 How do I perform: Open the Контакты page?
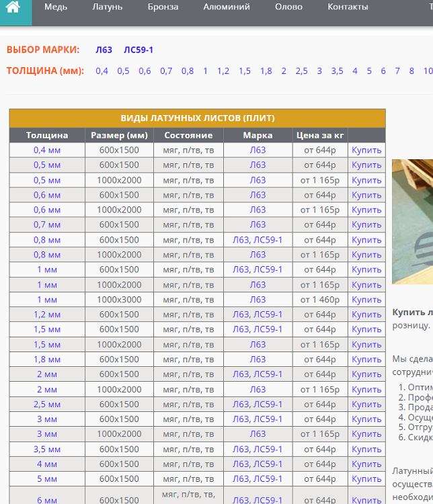pyautogui.click(x=348, y=7)
